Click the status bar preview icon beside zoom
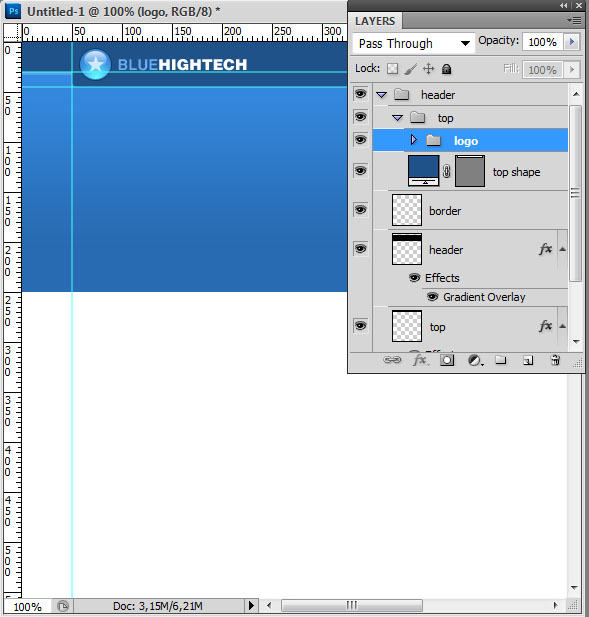 [x=63, y=606]
